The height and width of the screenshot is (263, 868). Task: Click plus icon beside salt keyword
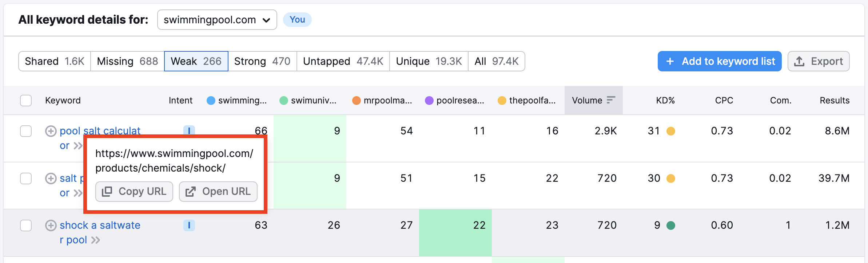(51, 178)
